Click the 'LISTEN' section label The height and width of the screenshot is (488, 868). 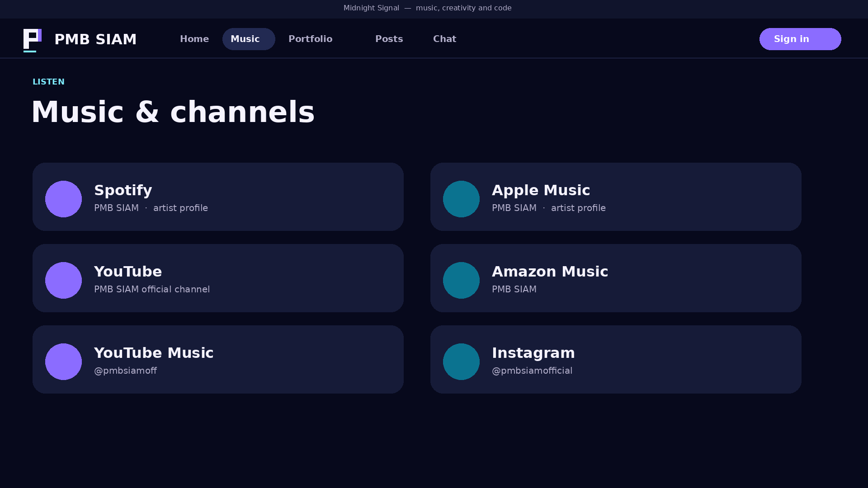[x=48, y=82]
